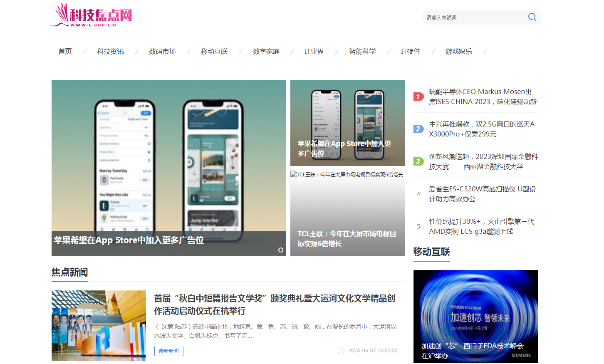
Task: Open the 瑞能半导体CEO Markus Mosen article link
Action: tap(483, 97)
